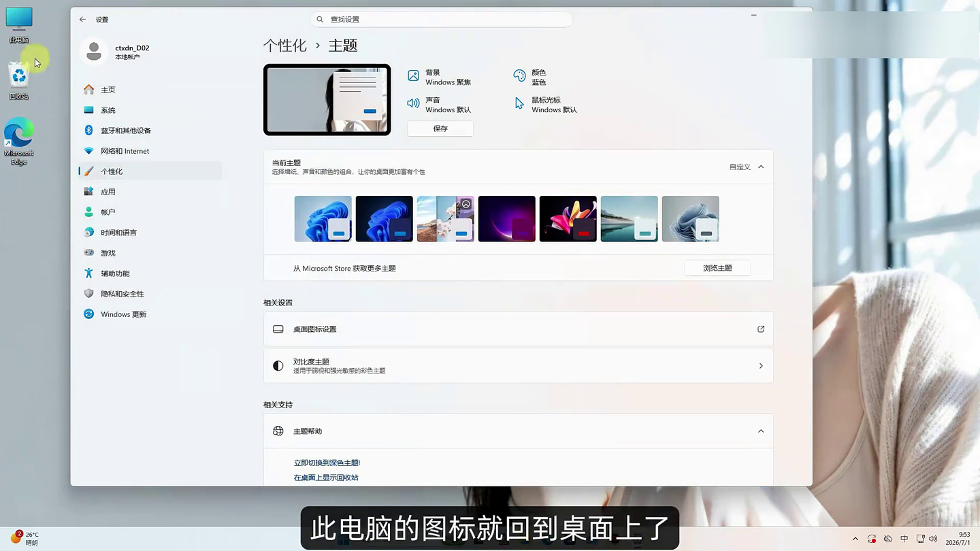Viewport: 980px width, 551px height.
Task: Select the 此电脑 desktop icon
Action: coord(19,25)
